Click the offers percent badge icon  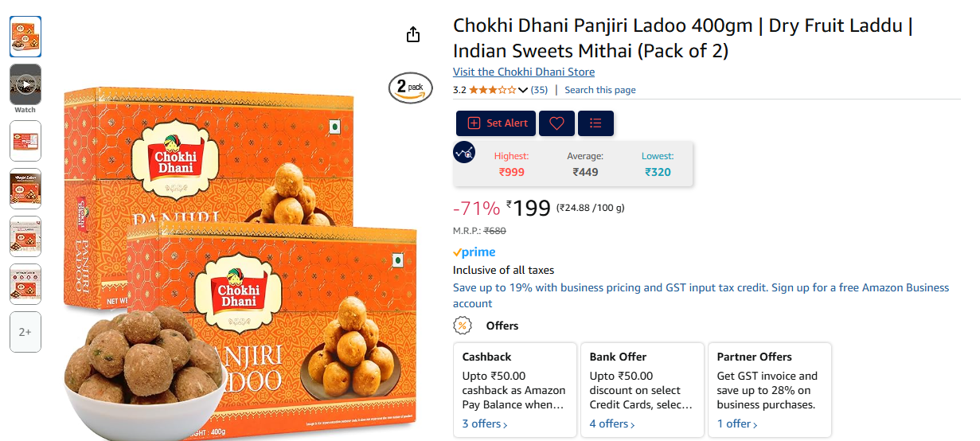462,326
